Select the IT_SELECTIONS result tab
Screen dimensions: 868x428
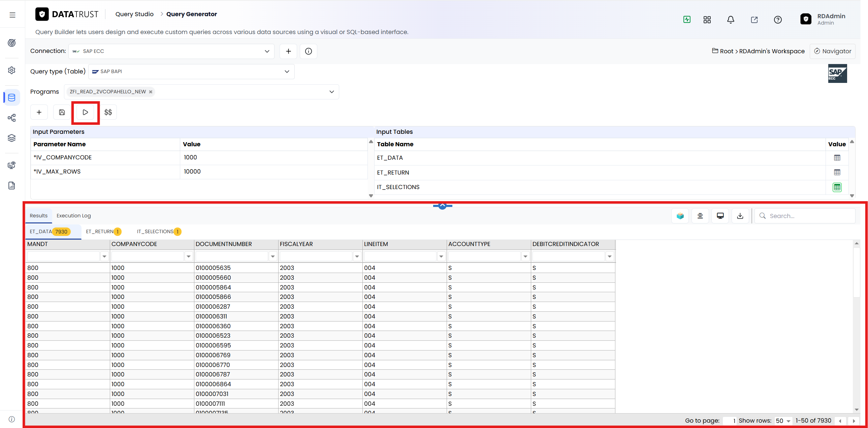click(159, 232)
